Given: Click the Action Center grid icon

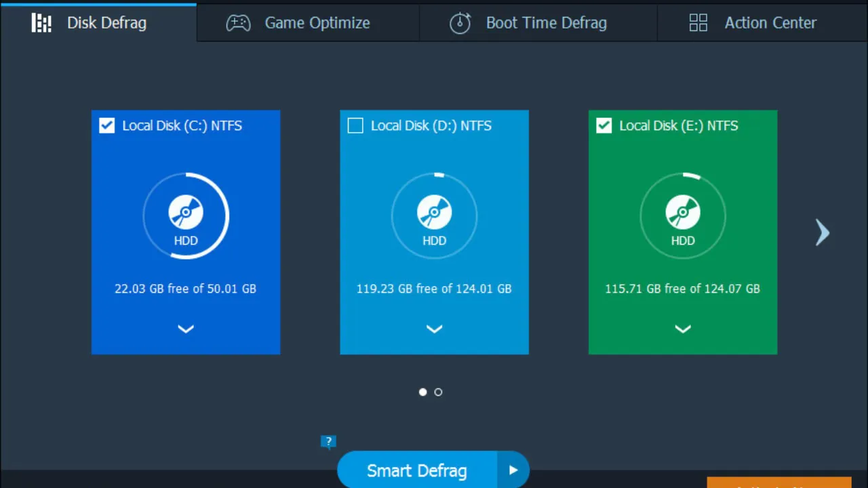Looking at the screenshot, I should [698, 23].
